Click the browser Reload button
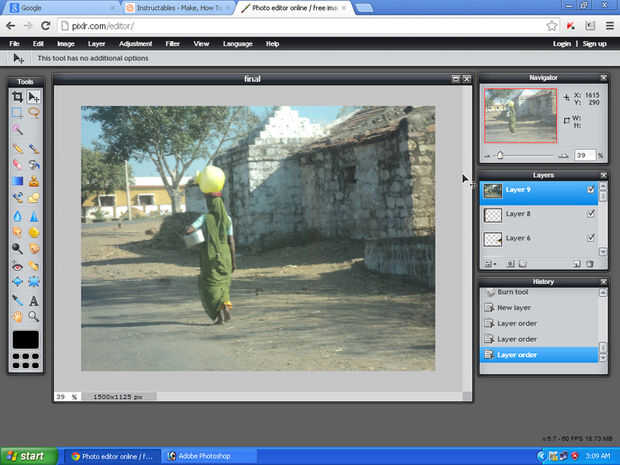The width and height of the screenshot is (620, 465). click(x=45, y=26)
